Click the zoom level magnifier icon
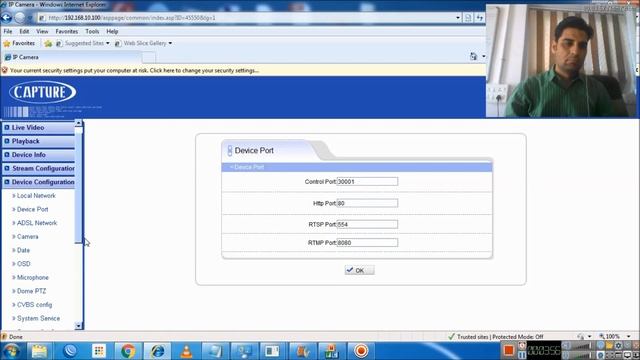Viewport: 640px width, 360px height. click(x=602, y=337)
